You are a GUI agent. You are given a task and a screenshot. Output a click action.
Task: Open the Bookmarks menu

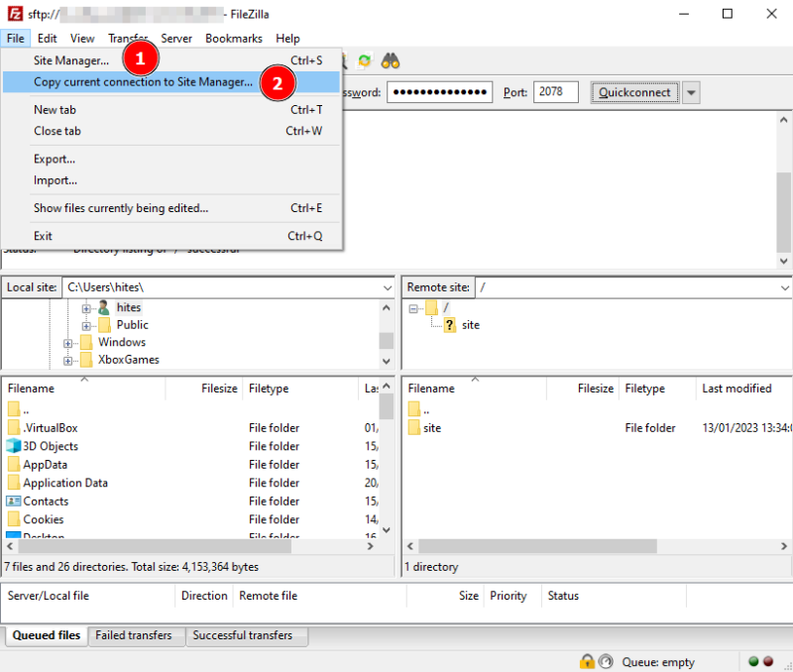pos(234,39)
